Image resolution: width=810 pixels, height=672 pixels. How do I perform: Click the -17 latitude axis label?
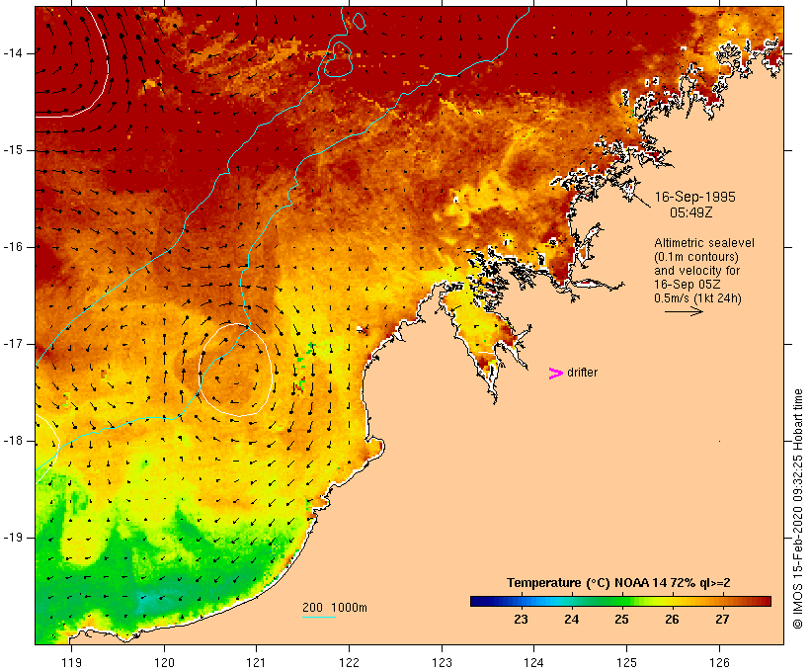tap(13, 344)
